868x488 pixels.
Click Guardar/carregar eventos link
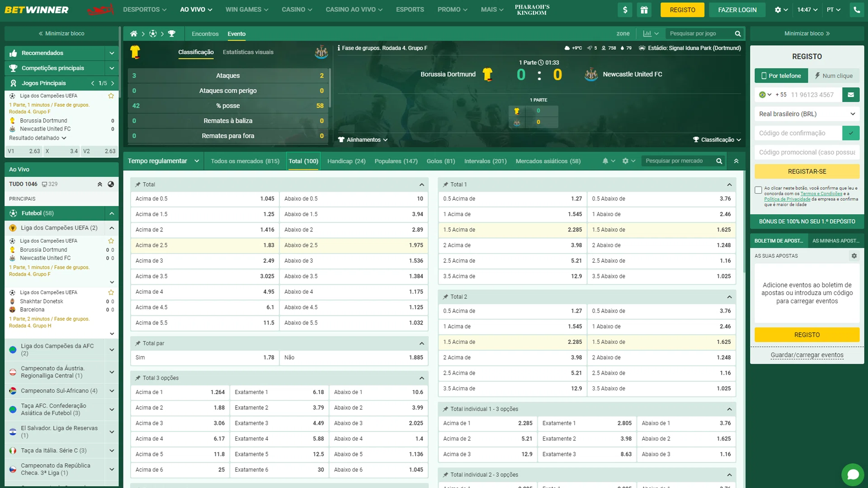click(x=807, y=355)
